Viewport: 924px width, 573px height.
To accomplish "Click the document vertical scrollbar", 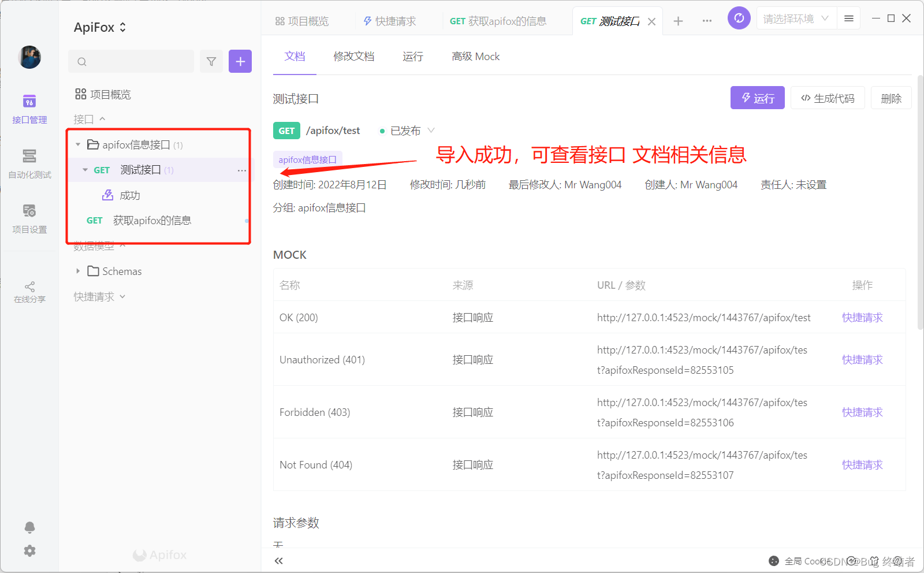I will 920,202.
